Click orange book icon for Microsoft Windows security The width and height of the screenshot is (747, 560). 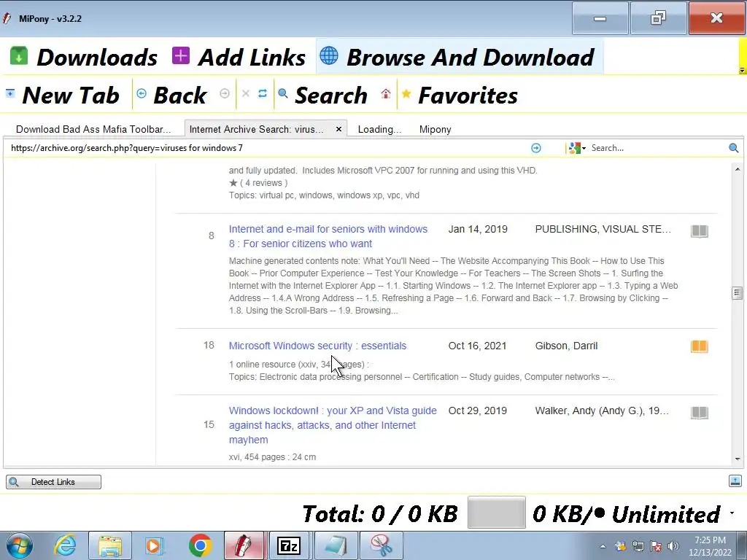(700, 346)
